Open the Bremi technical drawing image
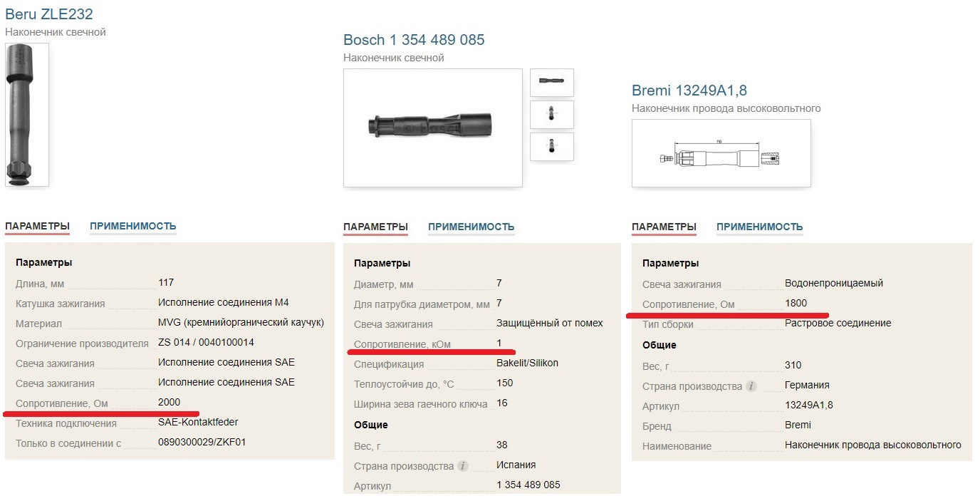 click(721, 153)
